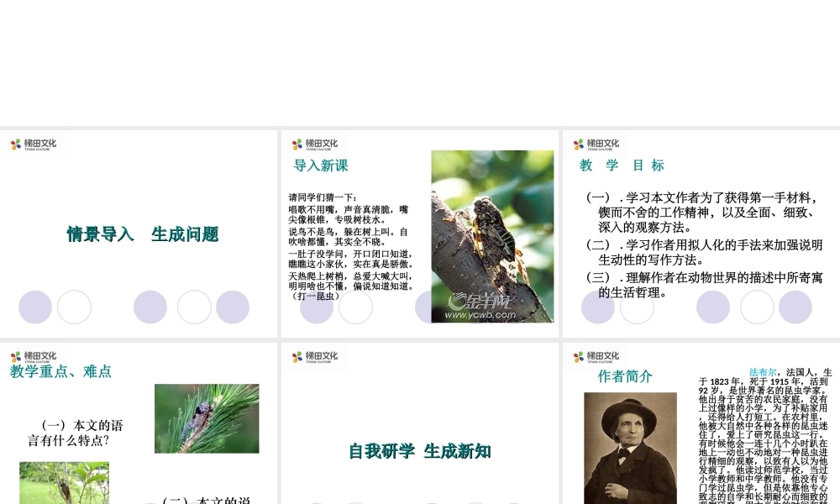Select the rightmost purple dot on 教学目标 slide
Image resolution: width=840 pixels, height=504 pixels.
point(795,307)
